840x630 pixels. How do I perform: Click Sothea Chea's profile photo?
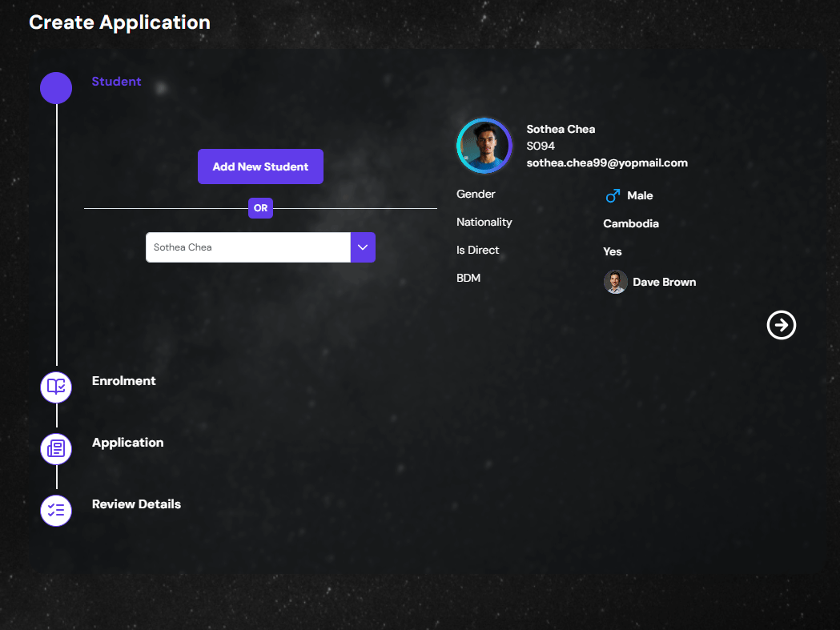pos(484,146)
